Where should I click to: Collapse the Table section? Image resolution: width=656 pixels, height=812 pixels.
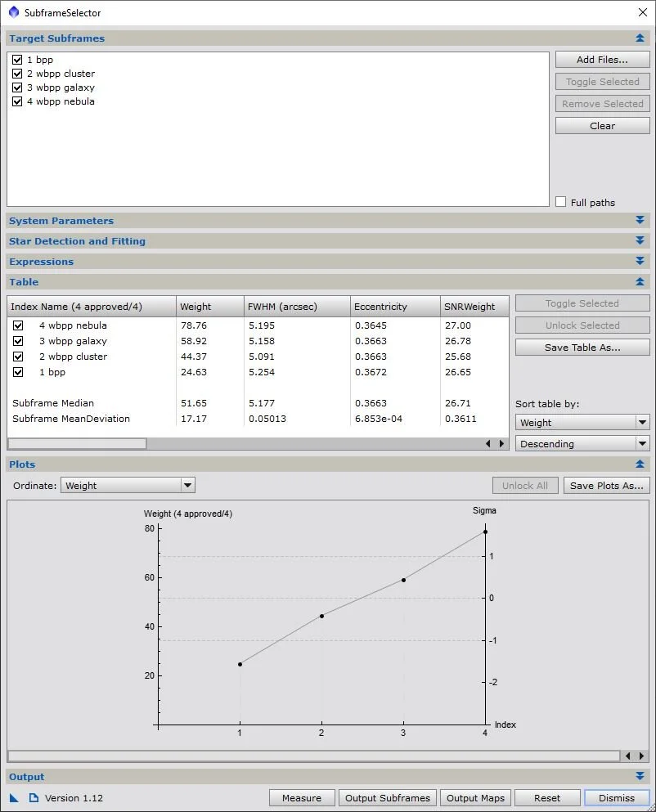640,282
